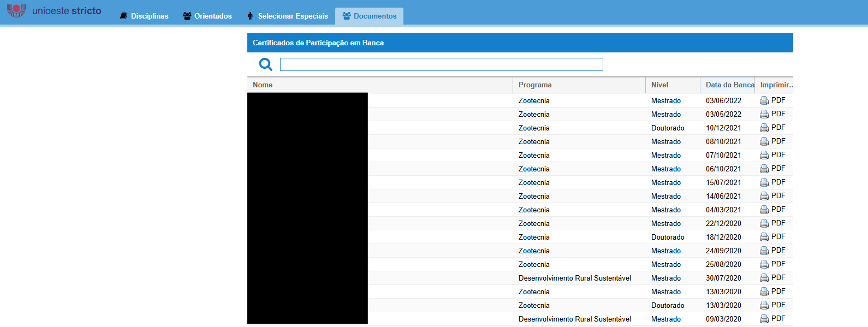Image resolution: width=868 pixels, height=327 pixels.
Task: Click printer icon for 30/07/2020 row
Action: (x=764, y=278)
